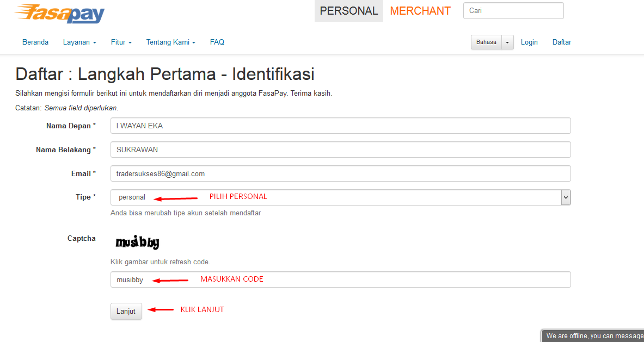Open the Login link

529,42
